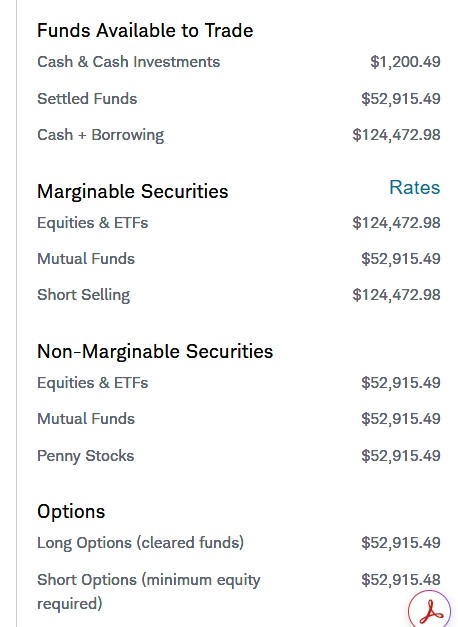Click the Cash & Cash Investments label

128,62
